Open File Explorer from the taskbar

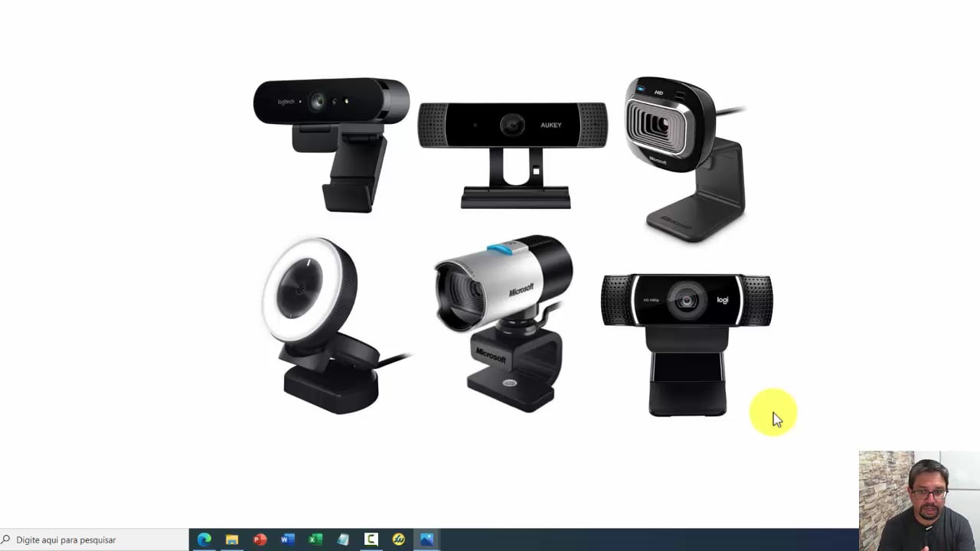(232, 540)
